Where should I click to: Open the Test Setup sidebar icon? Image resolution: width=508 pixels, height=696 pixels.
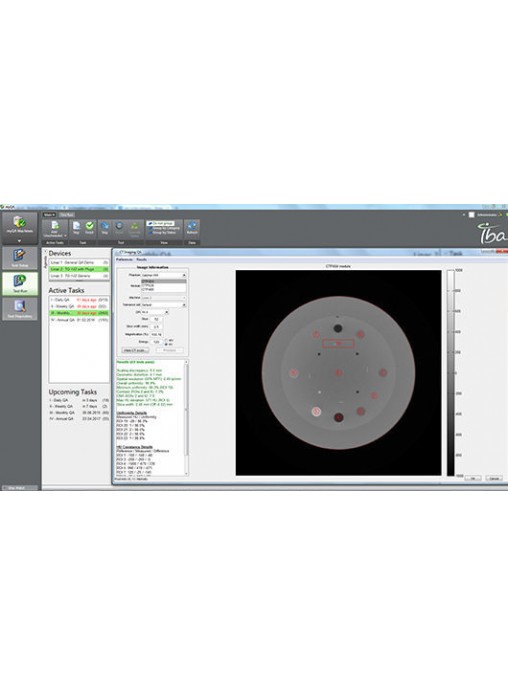pyautogui.click(x=20, y=257)
